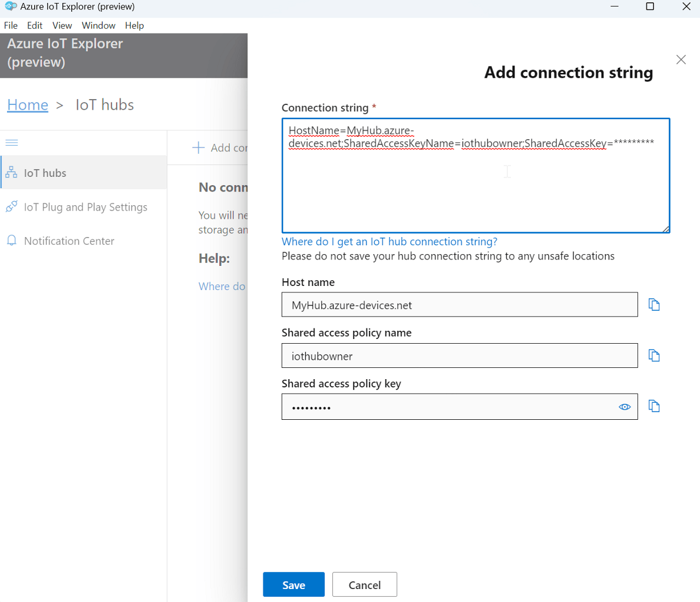Screen dimensions: 700x602
Task: Copy the Shared access policy name value
Action: click(x=654, y=355)
